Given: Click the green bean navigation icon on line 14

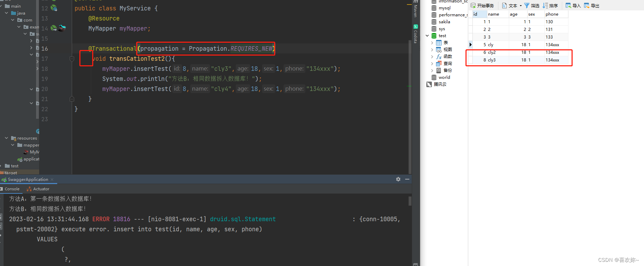Looking at the screenshot, I should (54, 28).
